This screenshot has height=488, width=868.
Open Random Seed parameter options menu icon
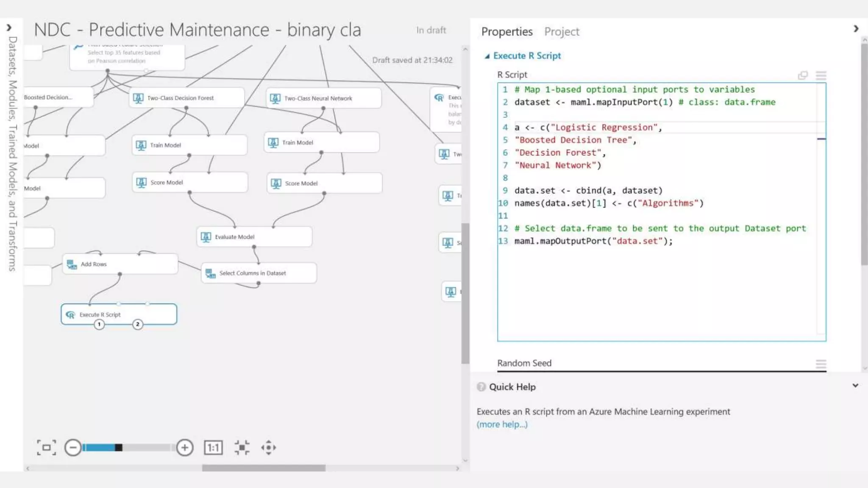(x=821, y=364)
